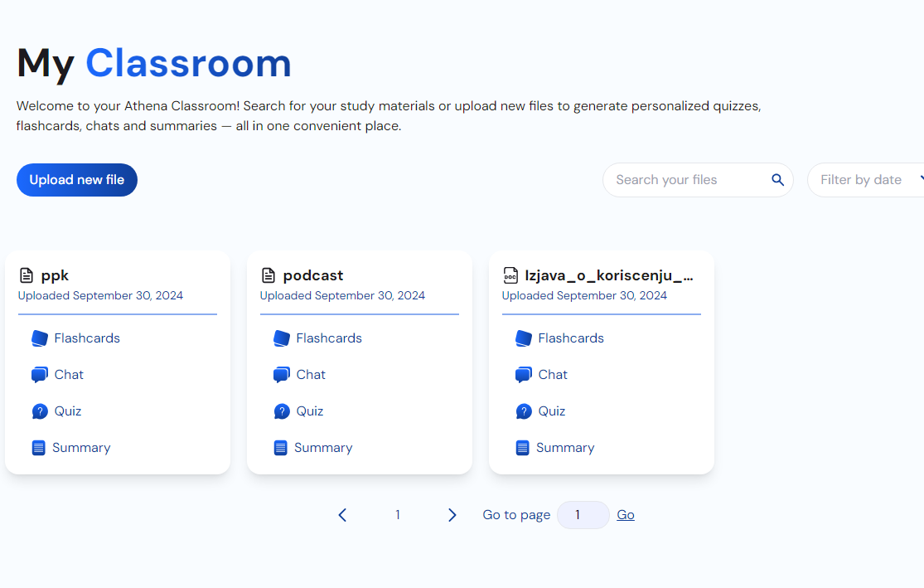924x588 pixels.
Task: Click the Flashcards icon in Izjava card
Action: [524, 338]
